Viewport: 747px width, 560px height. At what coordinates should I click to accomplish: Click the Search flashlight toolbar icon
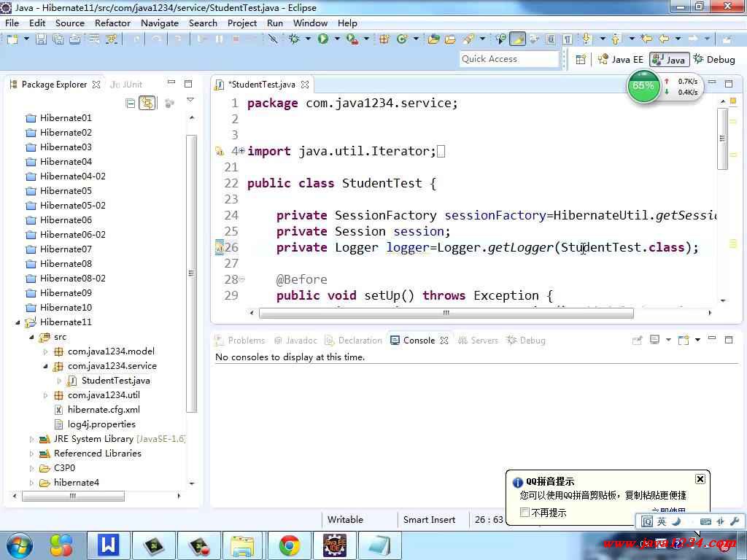469,39
